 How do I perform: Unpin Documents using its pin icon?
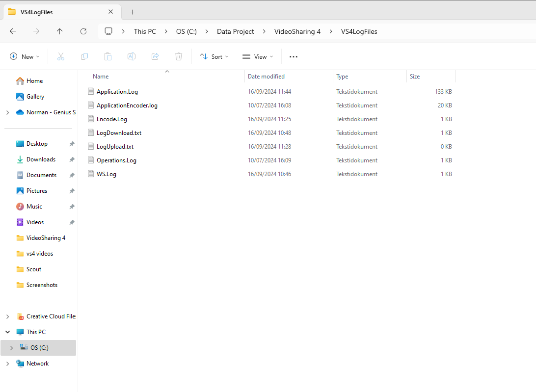tap(72, 175)
